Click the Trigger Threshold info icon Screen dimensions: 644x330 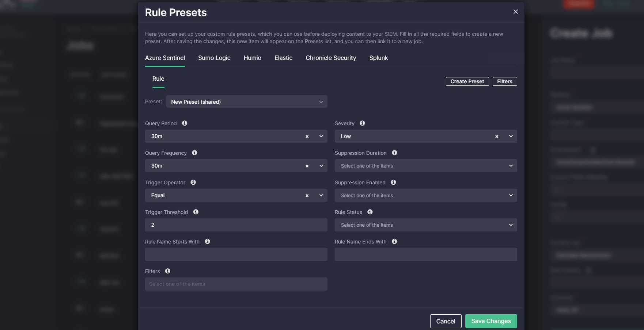(196, 212)
